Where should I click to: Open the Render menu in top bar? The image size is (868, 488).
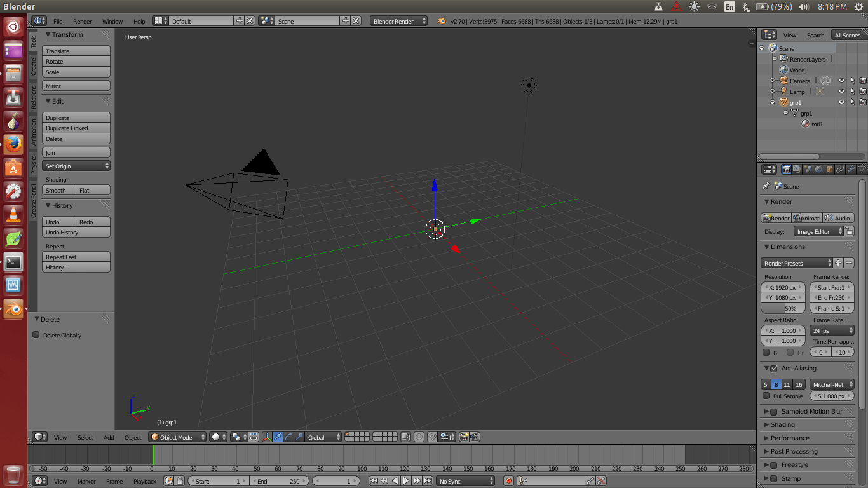(x=83, y=20)
